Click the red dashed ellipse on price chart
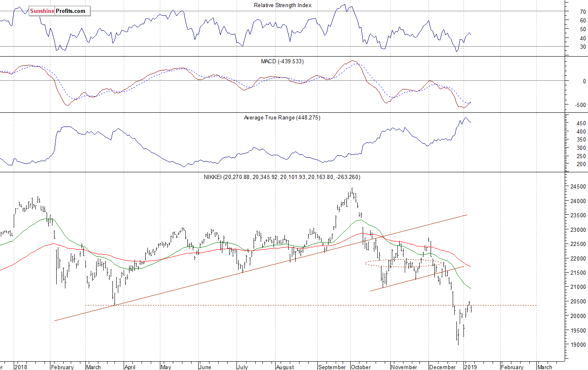Screen dimensions: 588x370 point(403,263)
